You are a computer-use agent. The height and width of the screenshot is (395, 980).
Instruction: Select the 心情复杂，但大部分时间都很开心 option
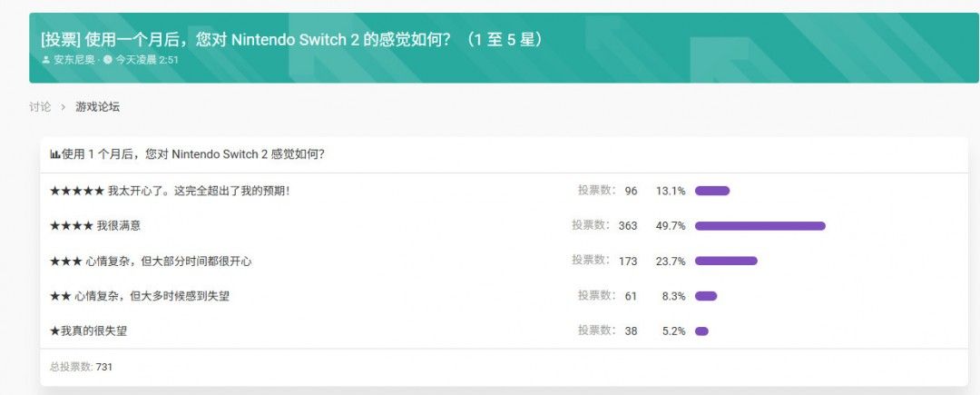coord(168,262)
